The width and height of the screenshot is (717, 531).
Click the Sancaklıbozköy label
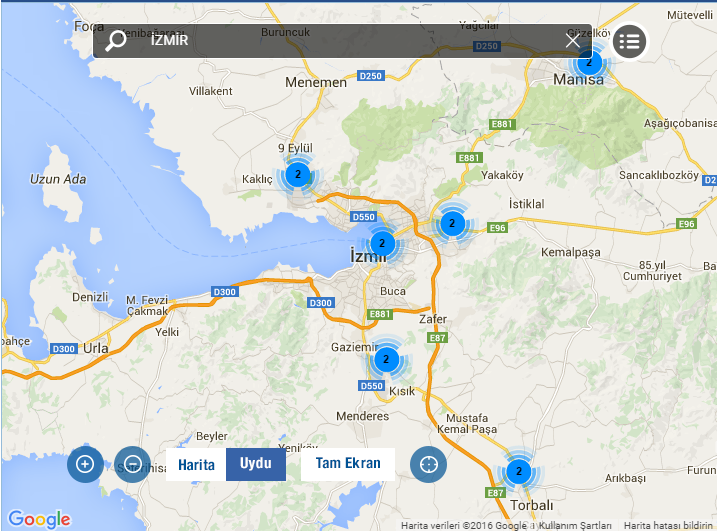pos(659,175)
